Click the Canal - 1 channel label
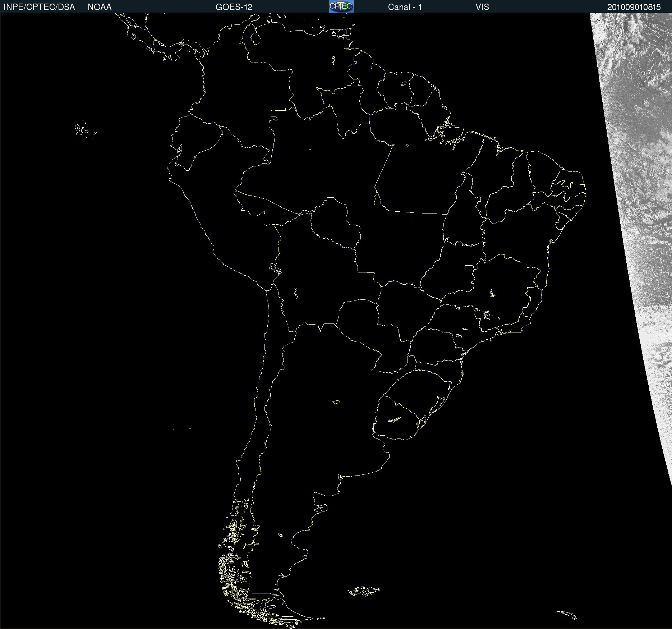 pyautogui.click(x=405, y=7)
